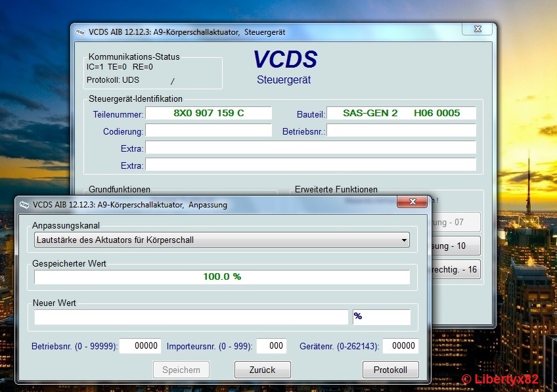Click the Betriebsnr. (0 - 99999) field in Anpassung
Screen dimensions: 557x392
(141, 346)
